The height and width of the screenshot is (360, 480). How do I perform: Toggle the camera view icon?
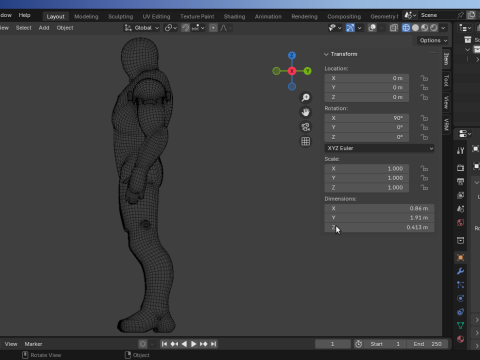click(306, 127)
